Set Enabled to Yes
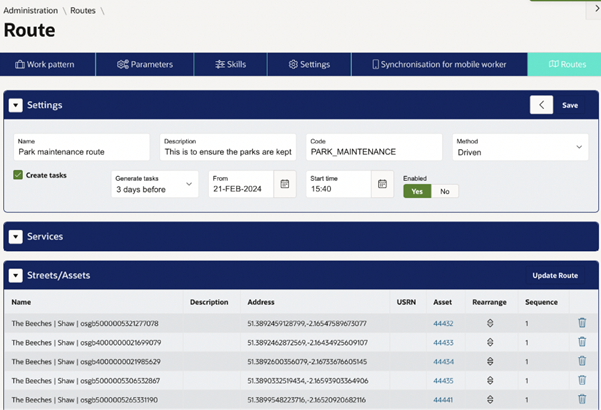This screenshot has height=410, width=601. pyautogui.click(x=417, y=191)
